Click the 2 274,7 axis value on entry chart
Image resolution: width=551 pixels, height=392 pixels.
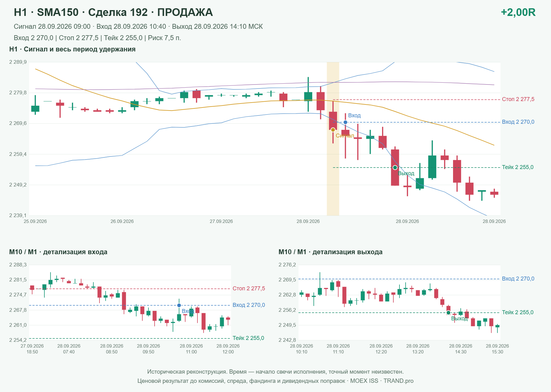point(18,295)
